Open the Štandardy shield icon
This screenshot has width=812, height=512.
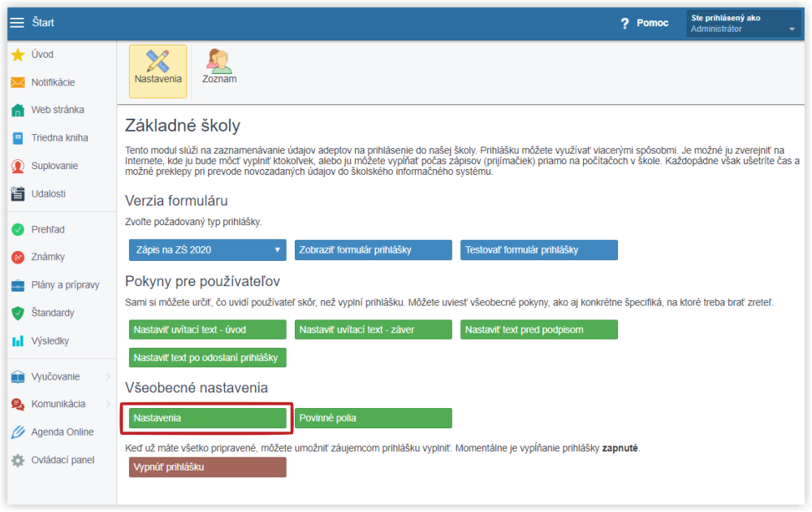(18, 313)
